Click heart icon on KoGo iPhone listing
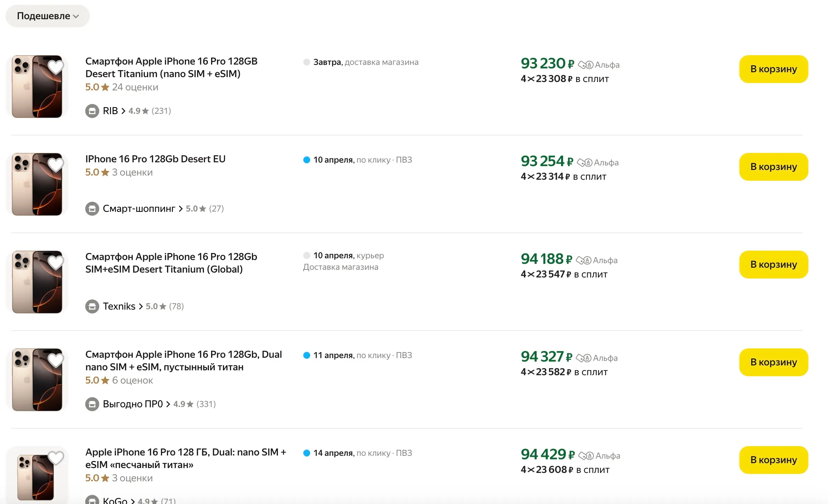This screenshot has width=828, height=504. [x=56, y=458]
